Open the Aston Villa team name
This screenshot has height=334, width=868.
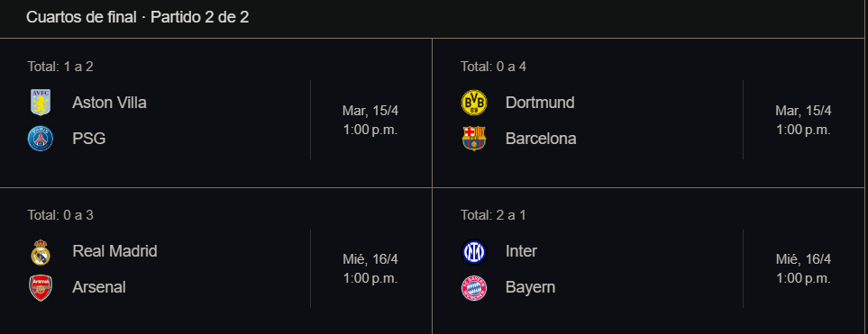pyautogui.click(x=110, y=103)
